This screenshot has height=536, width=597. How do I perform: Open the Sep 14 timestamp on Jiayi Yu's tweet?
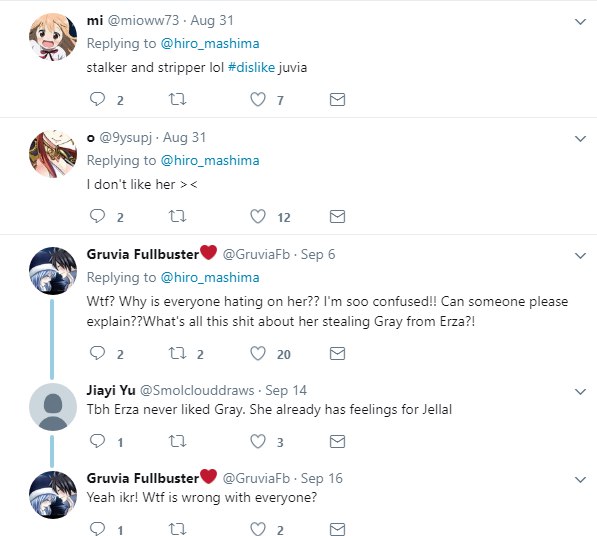point(286,390)
